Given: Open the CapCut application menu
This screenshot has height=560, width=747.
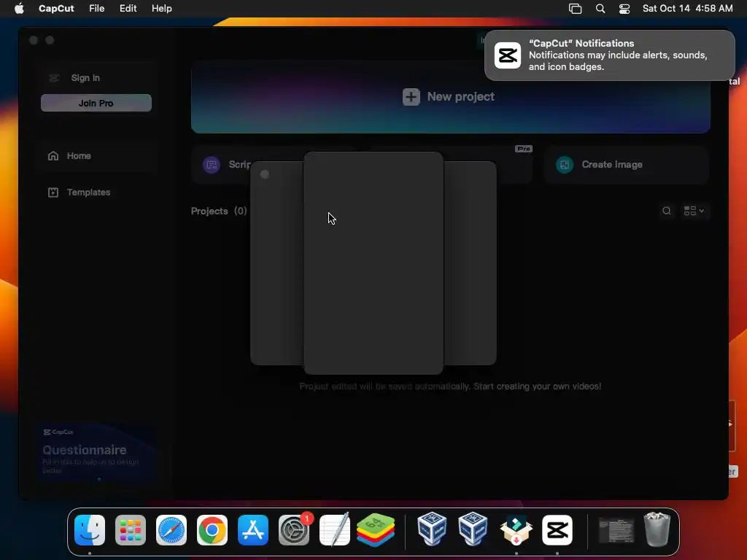Looking at the screenshot, I should [x=56, y=8].
